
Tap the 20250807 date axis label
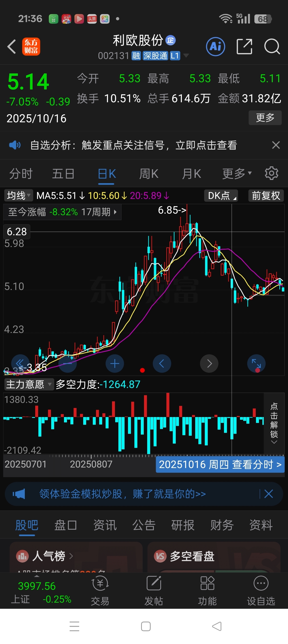[91, 464]
